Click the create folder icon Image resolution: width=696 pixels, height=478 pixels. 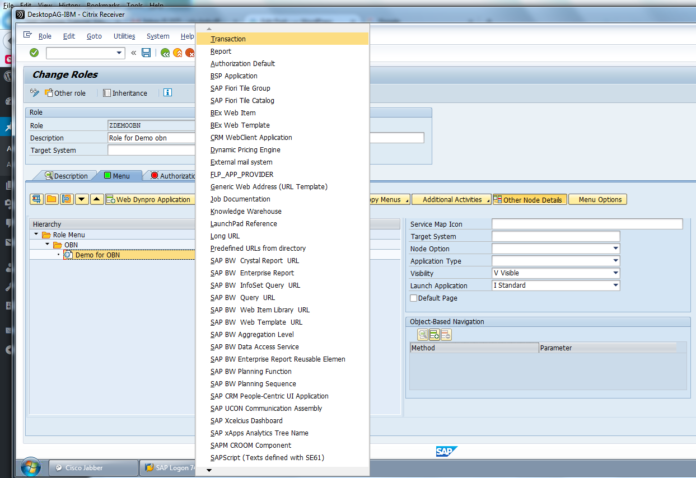click(51, 199)
